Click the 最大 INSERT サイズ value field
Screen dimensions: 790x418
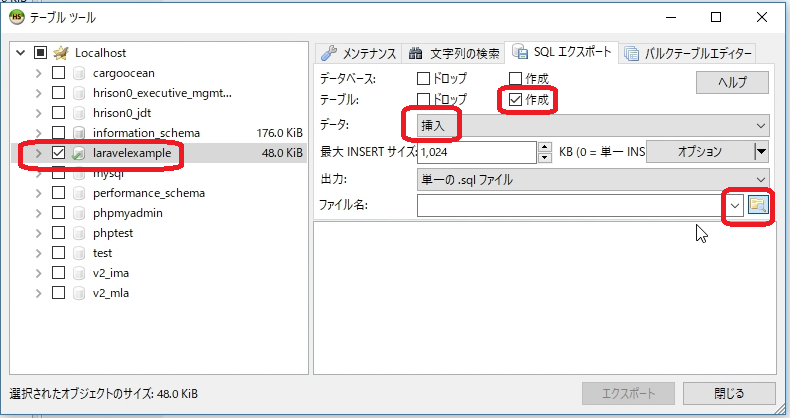(477, 152)
